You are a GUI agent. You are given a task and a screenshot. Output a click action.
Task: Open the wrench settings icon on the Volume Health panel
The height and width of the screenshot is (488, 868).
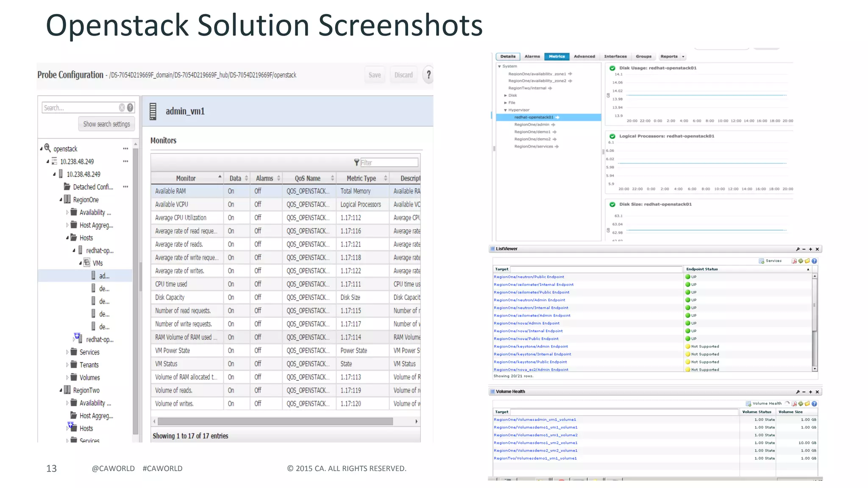(x=798, y=392)
